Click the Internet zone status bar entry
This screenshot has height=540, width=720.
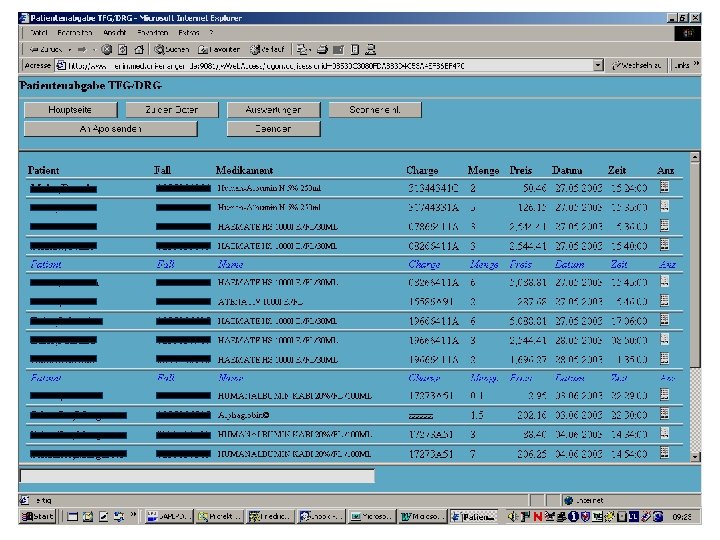[584, 500]
